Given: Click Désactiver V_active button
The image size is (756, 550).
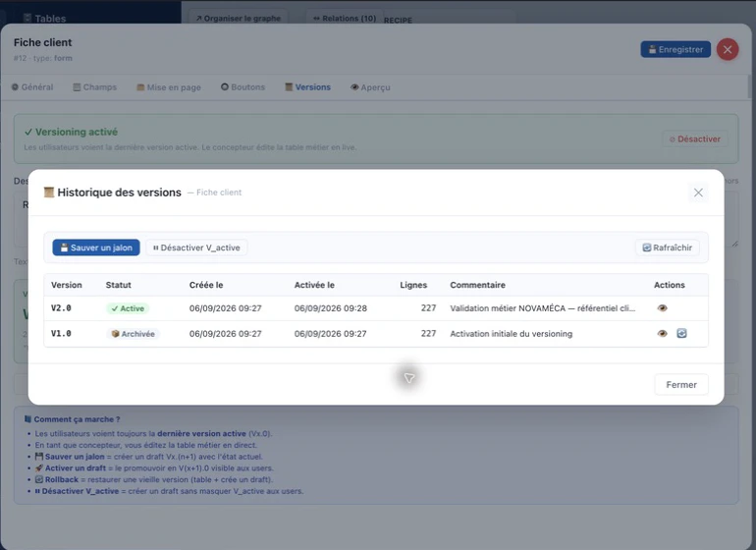Looking at the screenshot, I should (x=196, y=247).
